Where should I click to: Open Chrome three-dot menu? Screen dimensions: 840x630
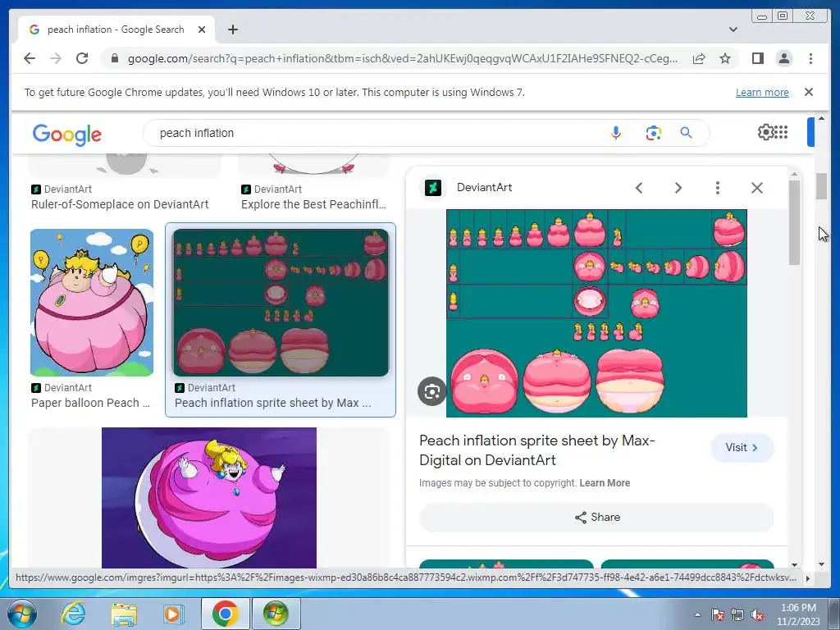point(810,58)
